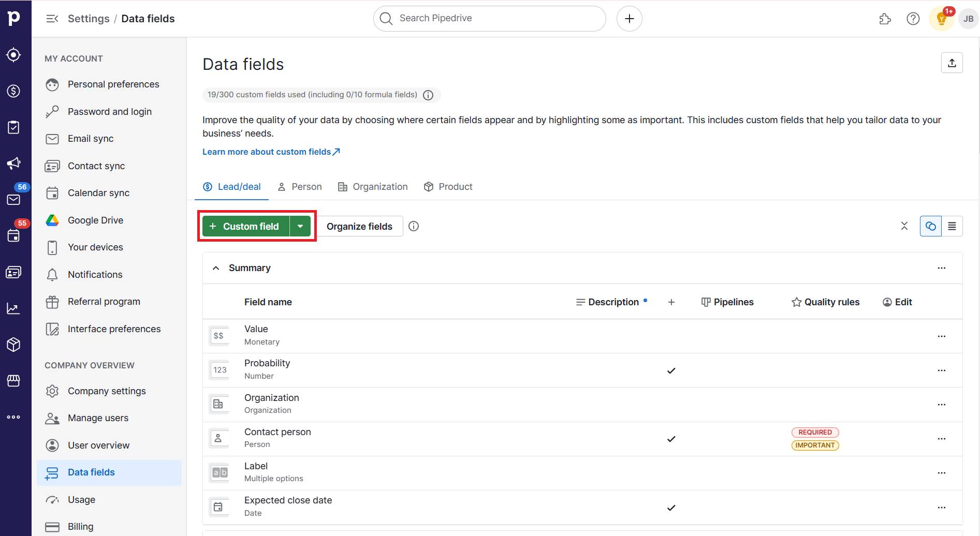
Task: Open Insights chart icon in left rail
Action: [13, 308]
